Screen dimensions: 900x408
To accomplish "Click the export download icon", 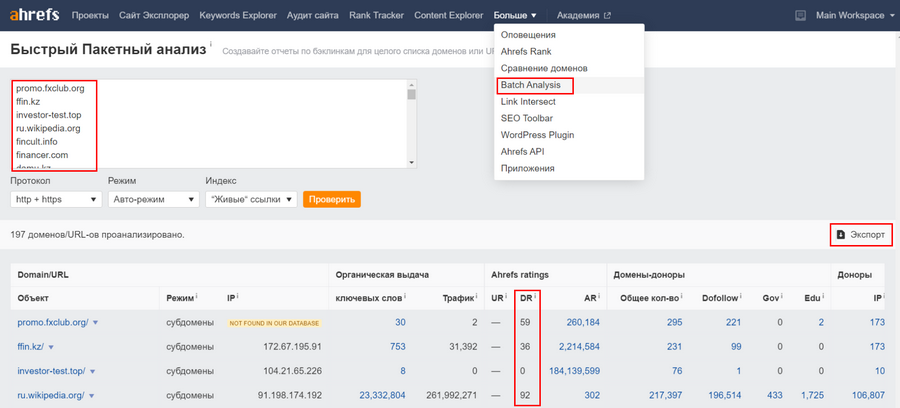I will tap(841, 235).
